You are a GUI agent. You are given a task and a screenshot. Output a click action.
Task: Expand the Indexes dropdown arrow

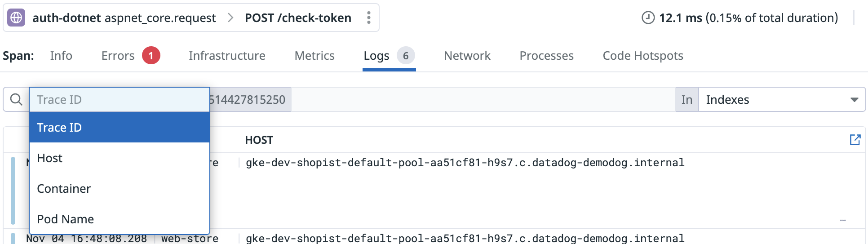click(854, 100)
